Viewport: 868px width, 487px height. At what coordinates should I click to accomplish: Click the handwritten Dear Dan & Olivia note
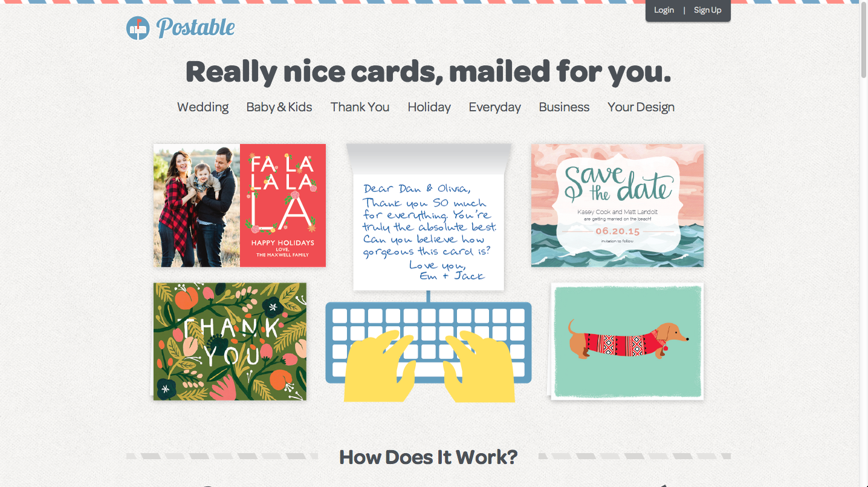429,231
